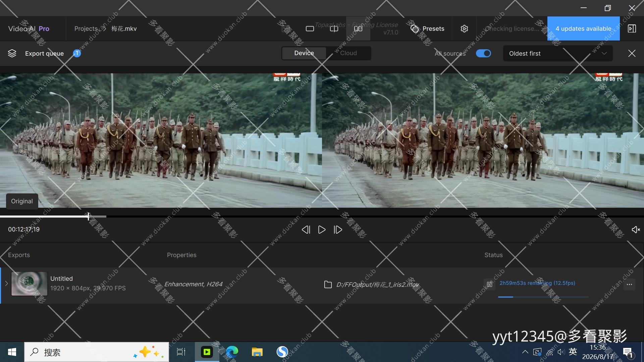Click the Windows taskbar search box
This screenshot has height=362, width=644.
[97, 352]
